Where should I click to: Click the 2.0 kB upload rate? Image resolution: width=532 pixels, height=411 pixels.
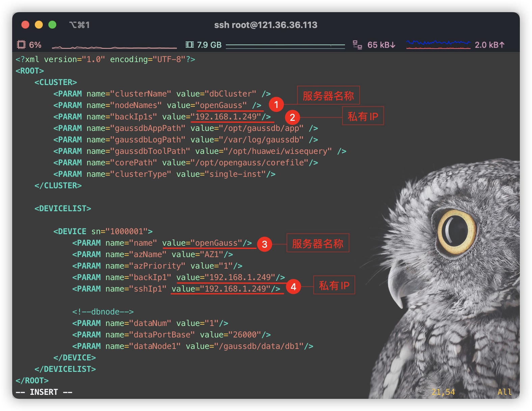point(489,45)
